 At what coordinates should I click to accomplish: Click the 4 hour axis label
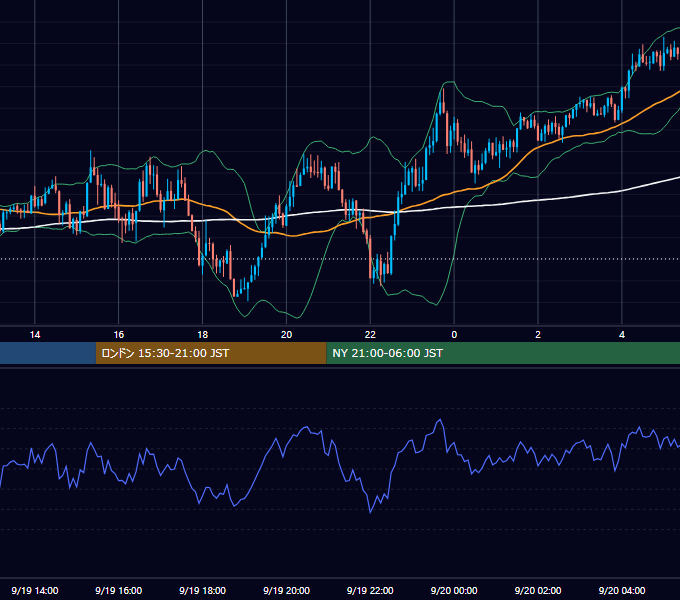[622, 335]
